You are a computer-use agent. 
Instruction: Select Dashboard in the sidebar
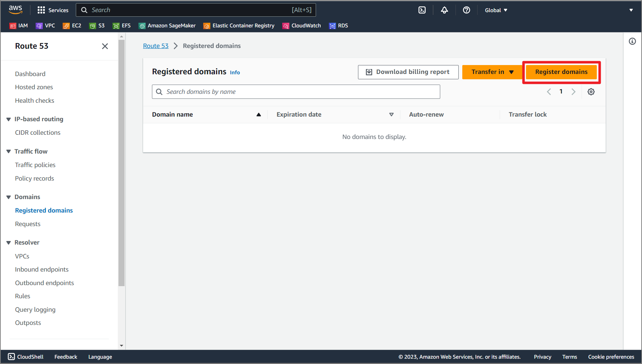(x=30, y=74)
